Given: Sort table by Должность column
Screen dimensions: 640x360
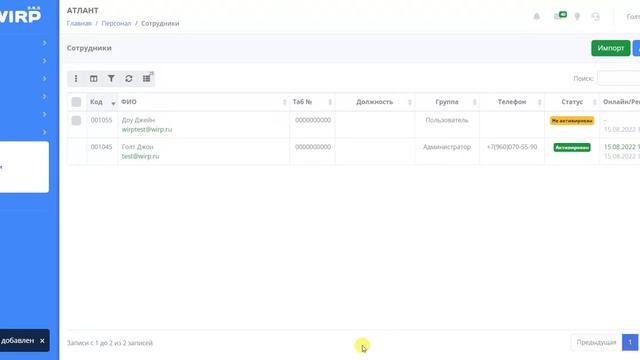Looking at the screenshot, I should point(375,102).
